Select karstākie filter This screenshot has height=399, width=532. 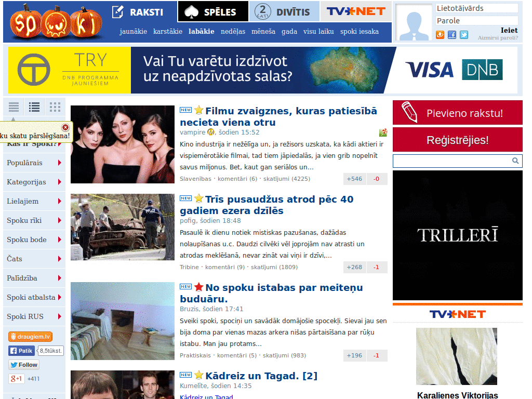168,32
